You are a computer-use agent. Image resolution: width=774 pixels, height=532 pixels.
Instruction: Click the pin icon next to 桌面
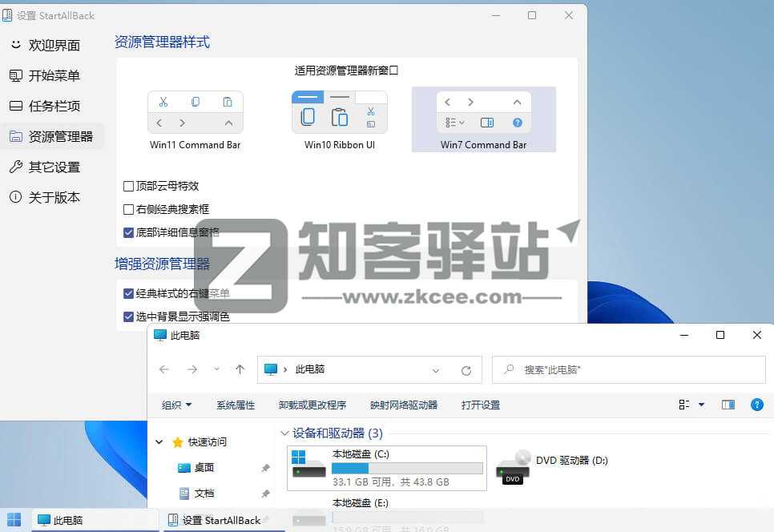[266, 467]
